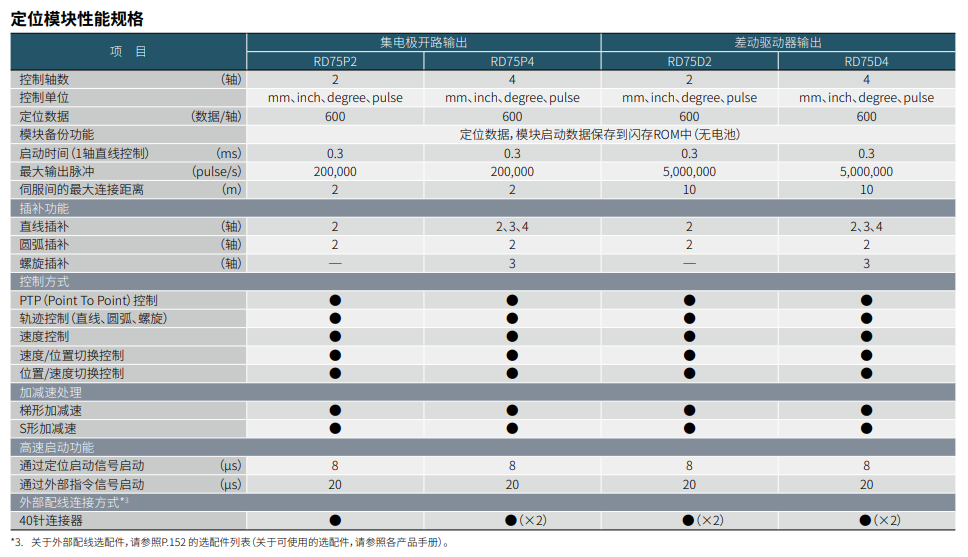968x557 pixels.
Task: Click connection distance 10 for RD75D4
Action: 866,190
